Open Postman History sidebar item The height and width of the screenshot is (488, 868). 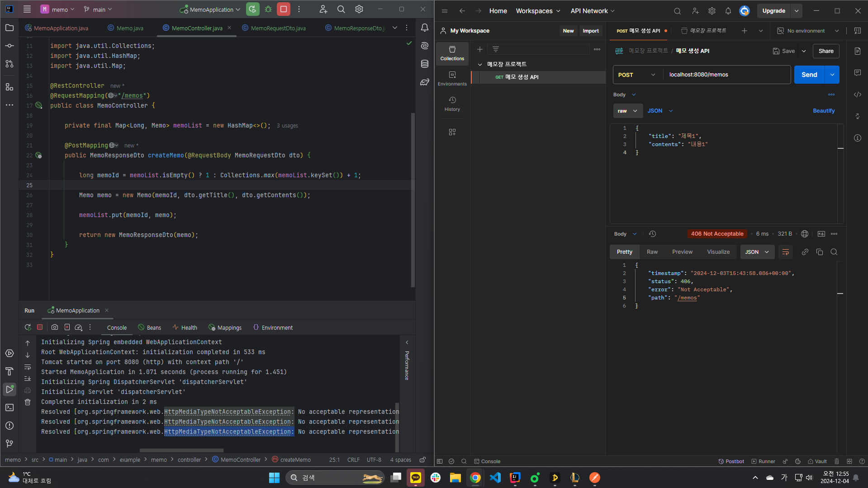452,104
